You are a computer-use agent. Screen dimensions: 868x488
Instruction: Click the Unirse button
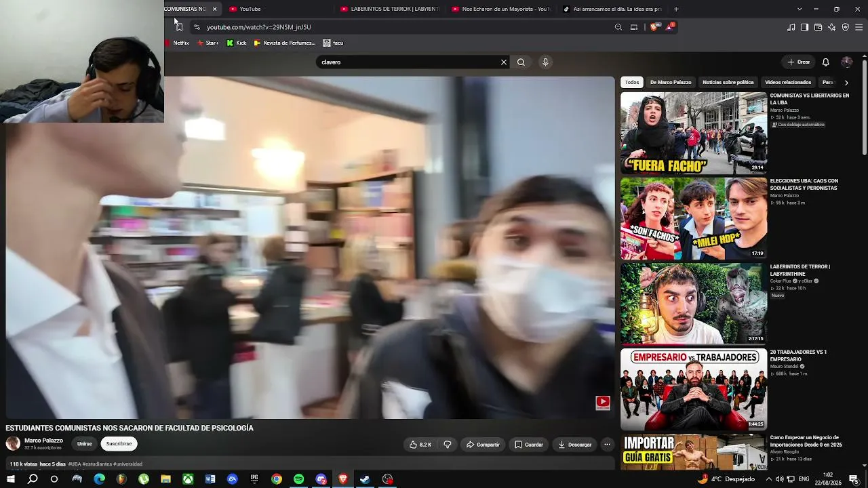[84, 444]
